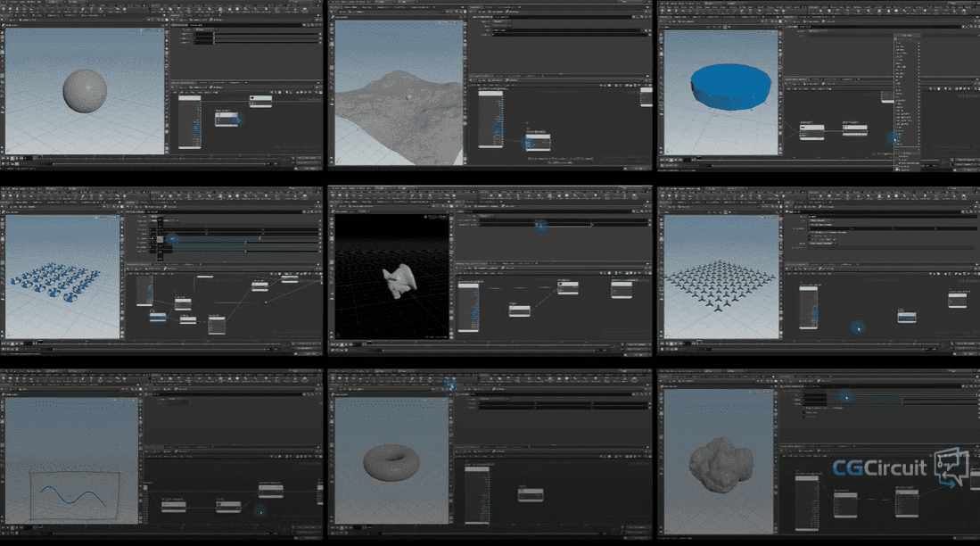
Task: Select the tall input node in the terrain screenshot
Action: pyautogui.click(x=490, y=118)
